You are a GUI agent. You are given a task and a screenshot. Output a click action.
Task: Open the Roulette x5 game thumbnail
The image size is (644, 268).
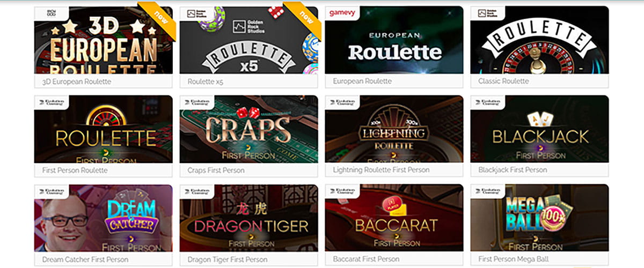point(249,40)
